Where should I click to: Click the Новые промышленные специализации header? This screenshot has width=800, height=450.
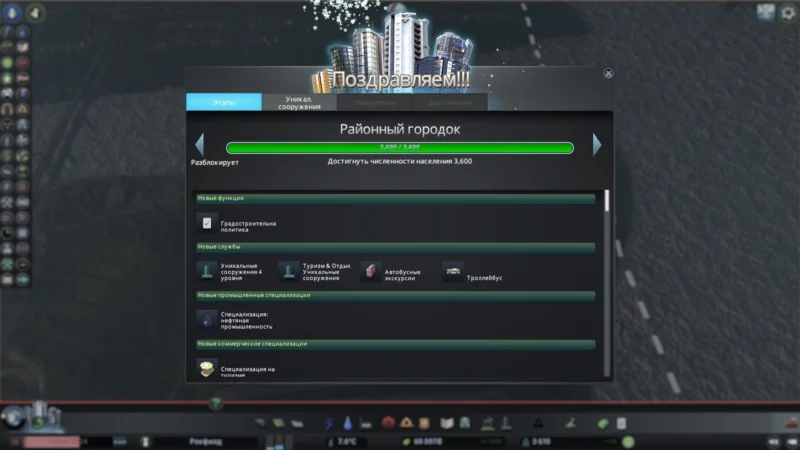395,295
